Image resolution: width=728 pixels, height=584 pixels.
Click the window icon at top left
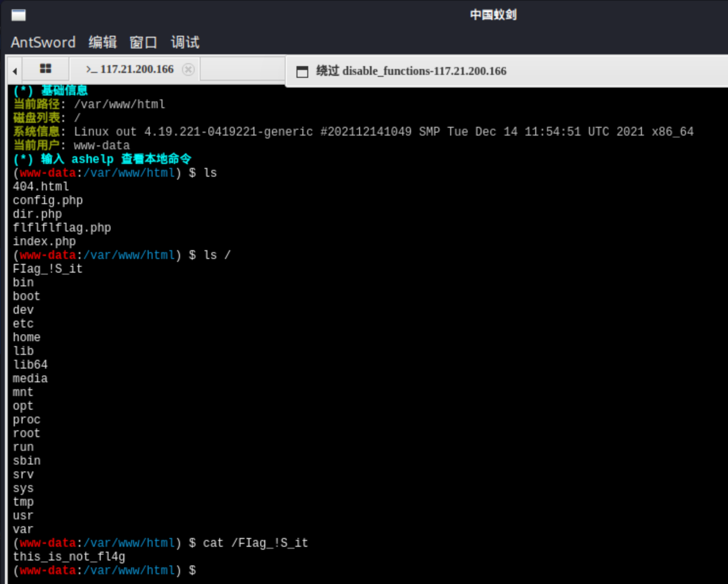[x=19, y=15]
